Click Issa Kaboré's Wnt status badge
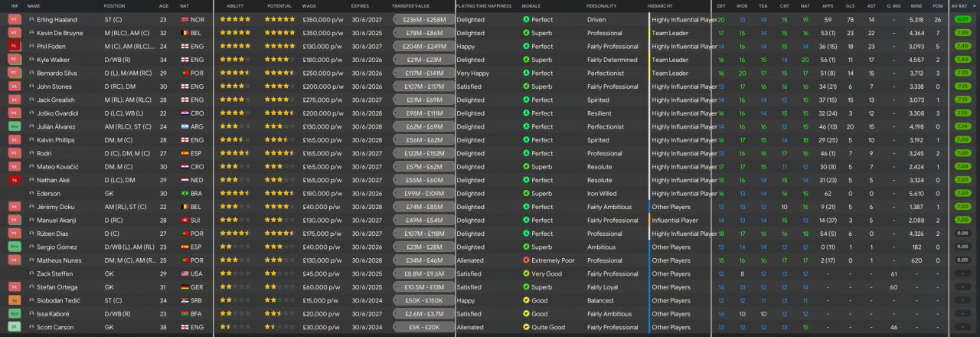Screen dimensions: 980x337 click(x=14, y=314)
